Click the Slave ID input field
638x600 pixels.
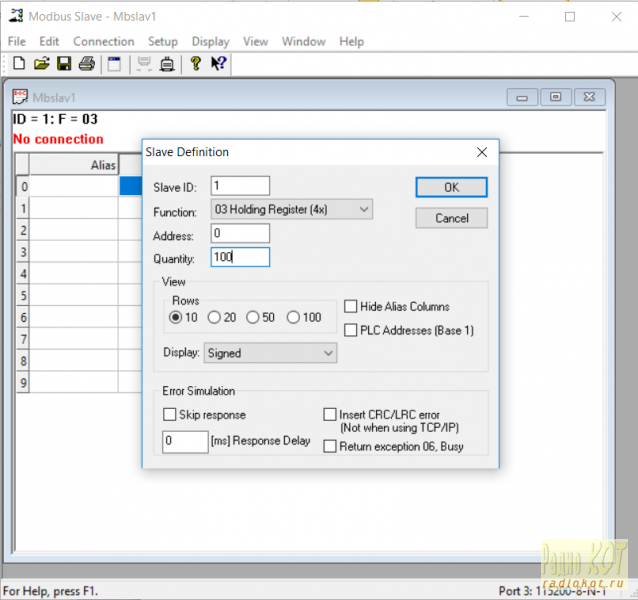pyautogui.click(x=240, y=186)
